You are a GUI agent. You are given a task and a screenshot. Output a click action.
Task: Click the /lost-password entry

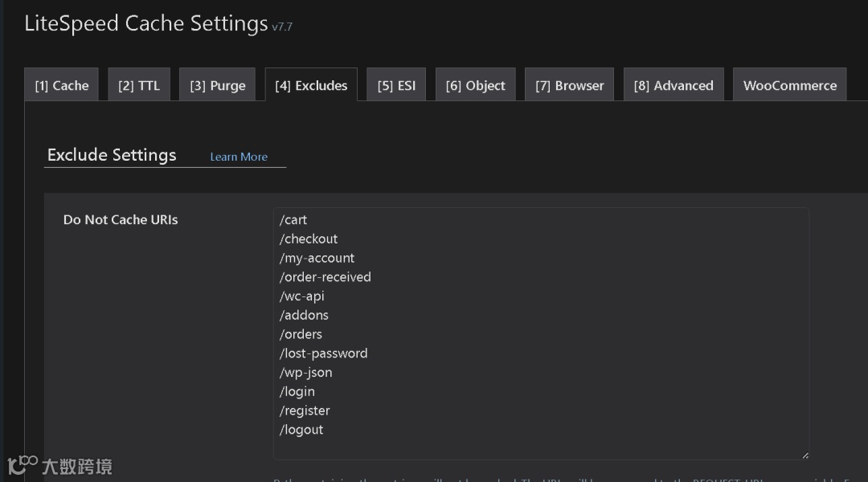(323, 353)
